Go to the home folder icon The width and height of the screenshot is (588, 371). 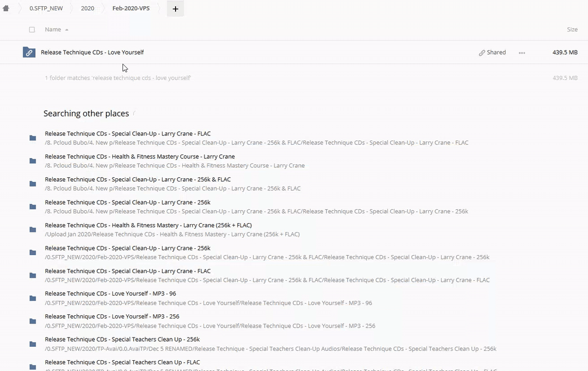6,8
